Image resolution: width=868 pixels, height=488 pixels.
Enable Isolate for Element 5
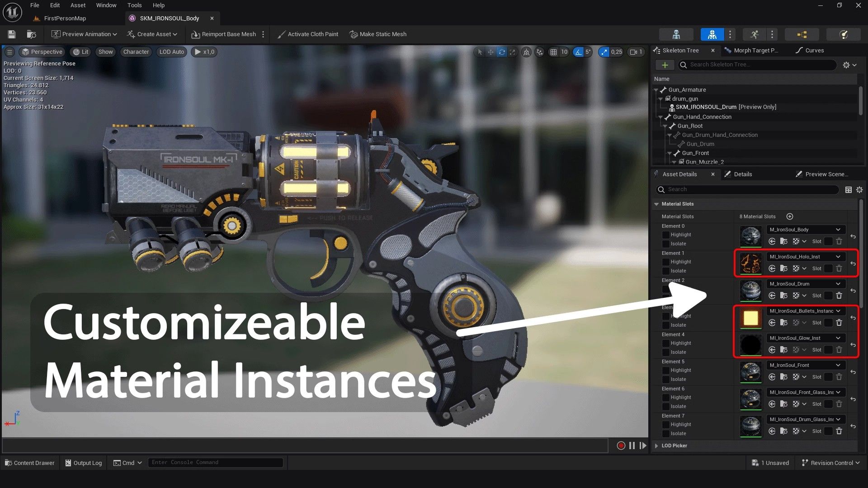[666, 380]
